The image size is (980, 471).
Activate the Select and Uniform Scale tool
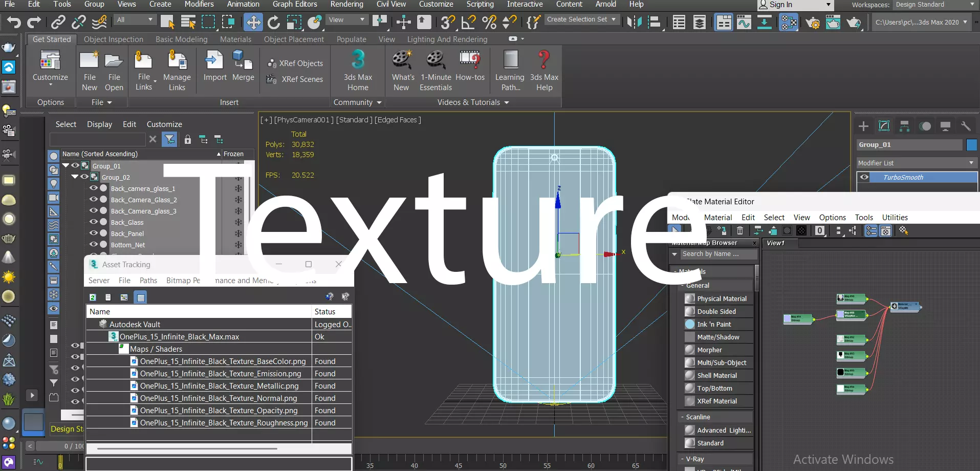294,22
